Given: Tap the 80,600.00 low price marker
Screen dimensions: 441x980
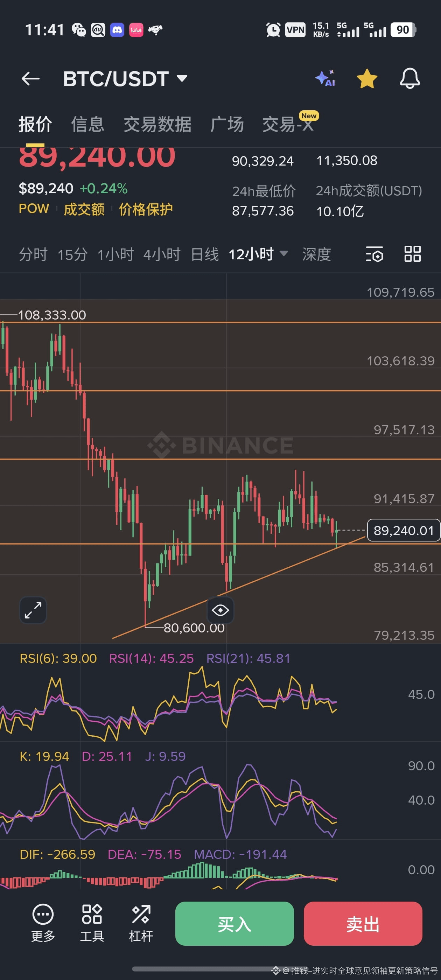Looking at the screenshot, I should [194, 628].
